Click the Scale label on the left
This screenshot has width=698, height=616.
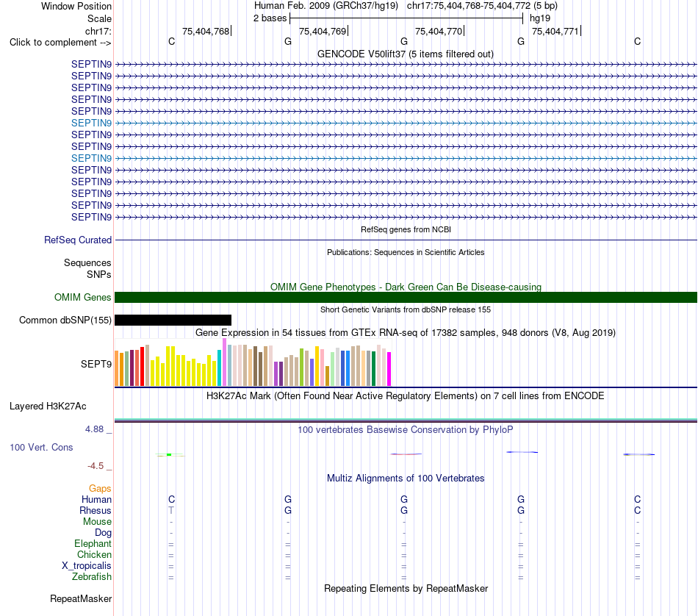pos(99,18)
